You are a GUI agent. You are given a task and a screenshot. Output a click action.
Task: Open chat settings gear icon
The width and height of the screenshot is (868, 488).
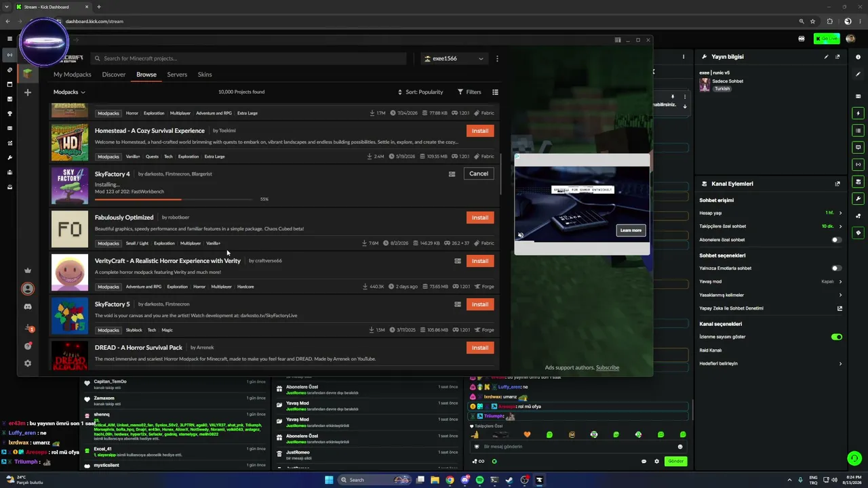point(656,462)
